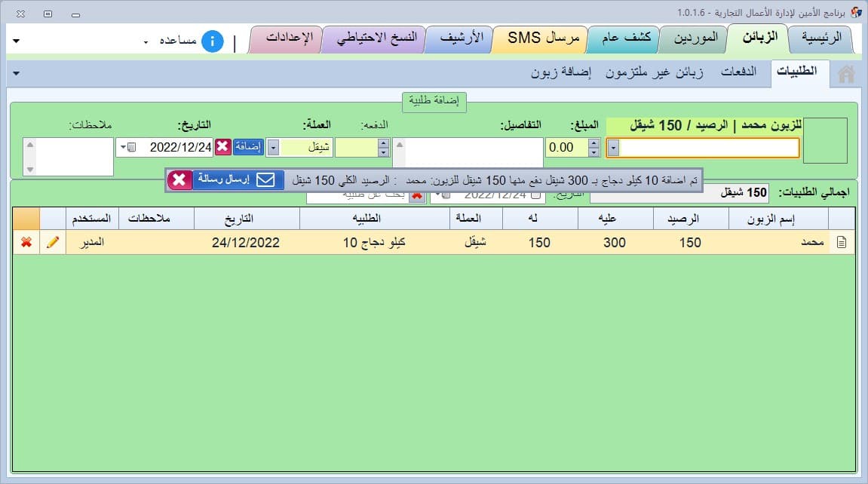The width and height of the screenshot is (868, 484).
Task: Decrease the المبلغ amount with the down arrow
Action: pyautogui.click(x=594, y=152)
